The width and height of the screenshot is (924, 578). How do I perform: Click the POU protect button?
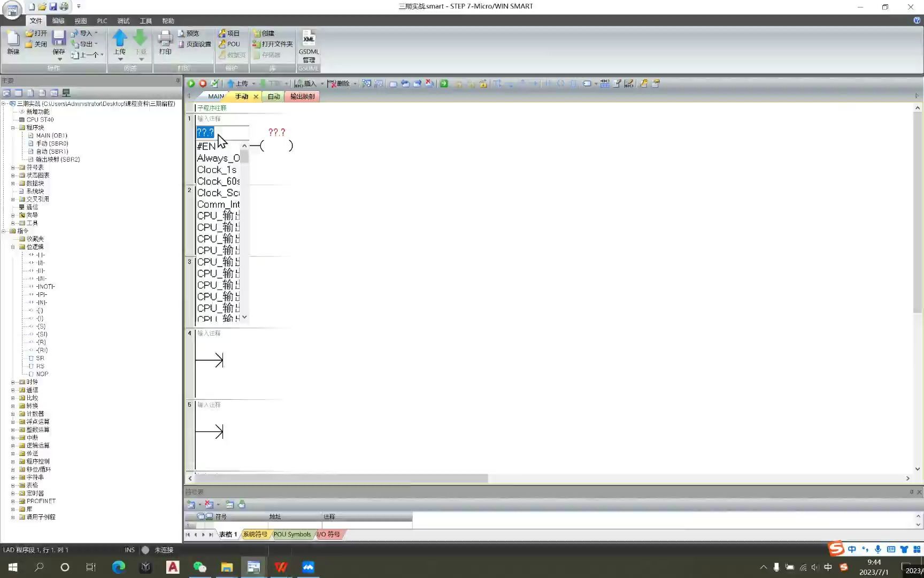tap(229, 44)
